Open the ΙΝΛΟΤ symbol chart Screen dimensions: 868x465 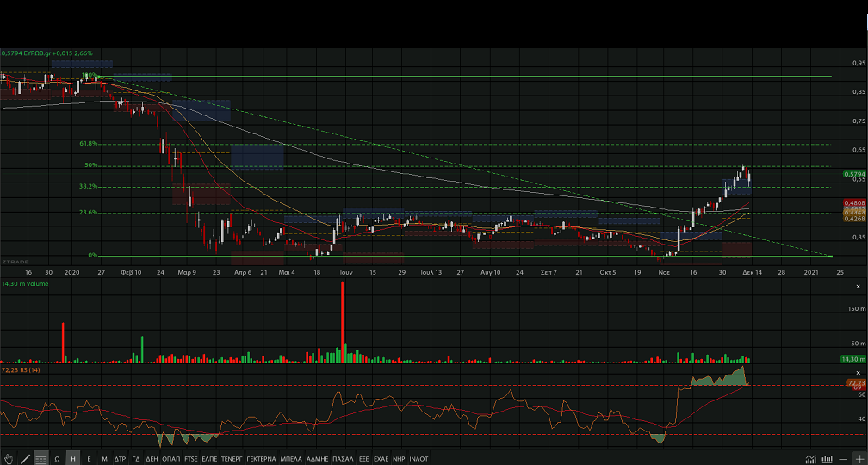pyautogui.click(x=419, y=459)
